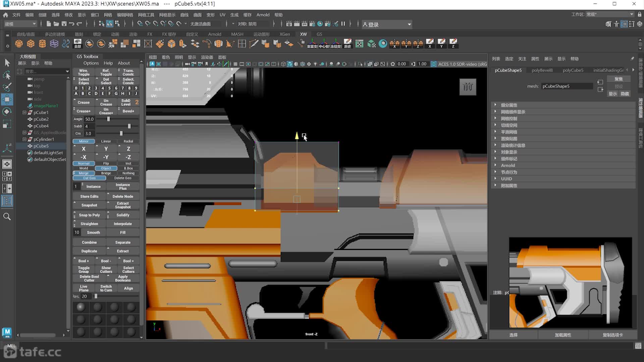Image resolution: width=644 pixels, height=362 pixels.
Task: Click the viewport grid icon
Action: point(235,64)
